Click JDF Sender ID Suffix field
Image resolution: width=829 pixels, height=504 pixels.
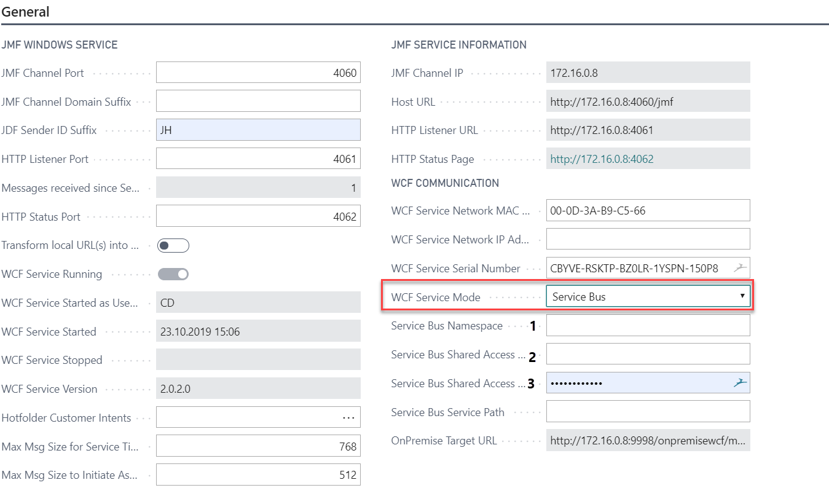pyautogui.click(x=258, y=130)
